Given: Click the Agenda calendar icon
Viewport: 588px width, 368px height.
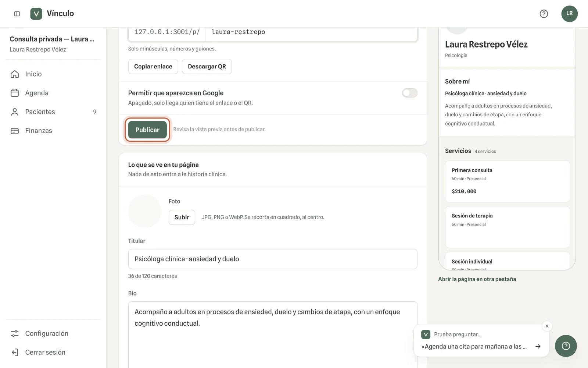Looking at the screenshot, I should point(15,93).
